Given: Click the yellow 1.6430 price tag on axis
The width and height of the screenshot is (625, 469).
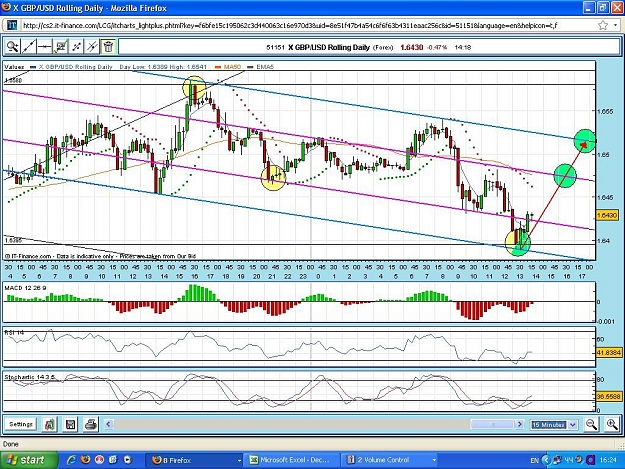Looking at the screenshot, I should click(607, 215).
